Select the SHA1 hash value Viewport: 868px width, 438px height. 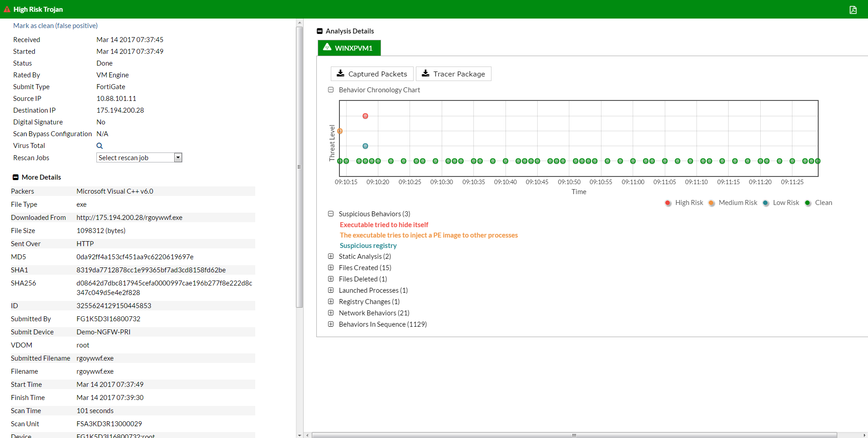click(x=151, y=270)
